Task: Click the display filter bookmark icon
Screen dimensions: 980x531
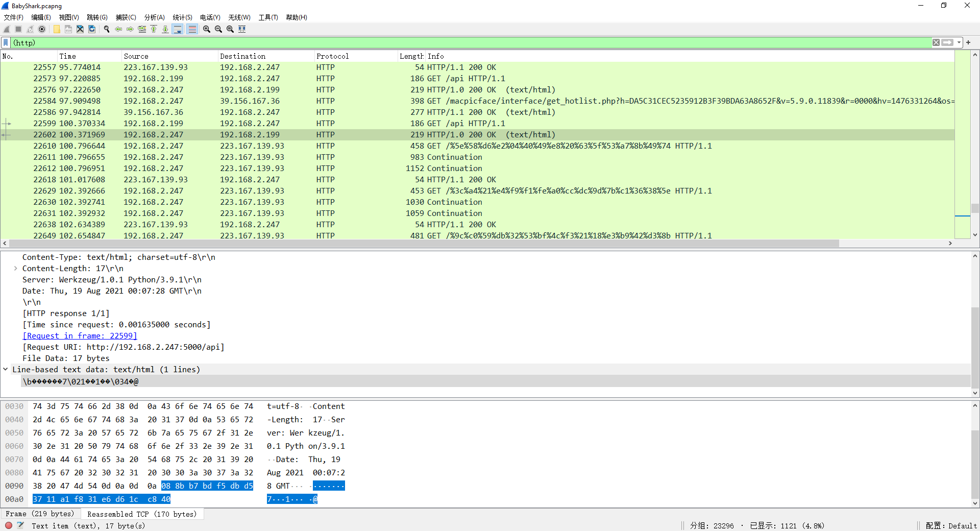Action: coord(6,42)
